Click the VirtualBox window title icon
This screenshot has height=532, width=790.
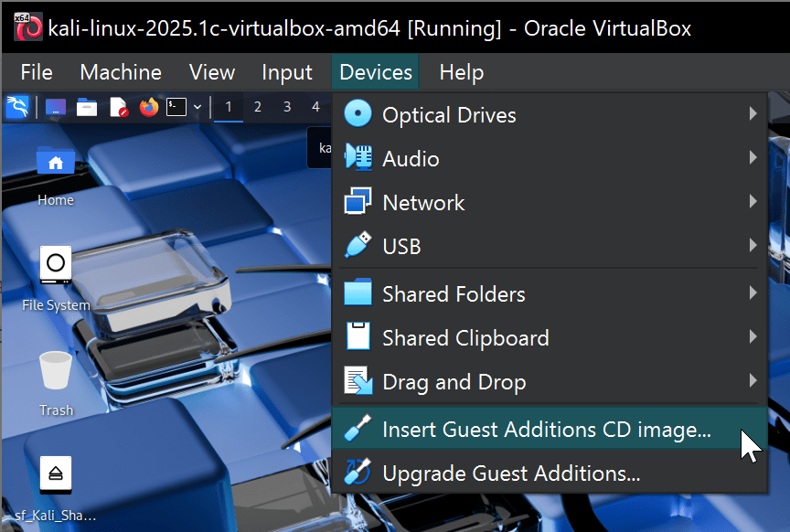27,27
